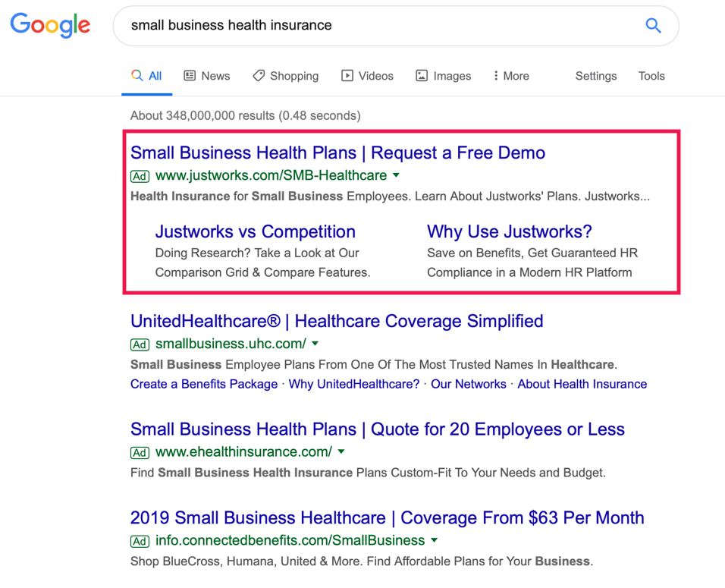Click the Videos play icon
725x588 pixels.
click(x=347, y=76)
